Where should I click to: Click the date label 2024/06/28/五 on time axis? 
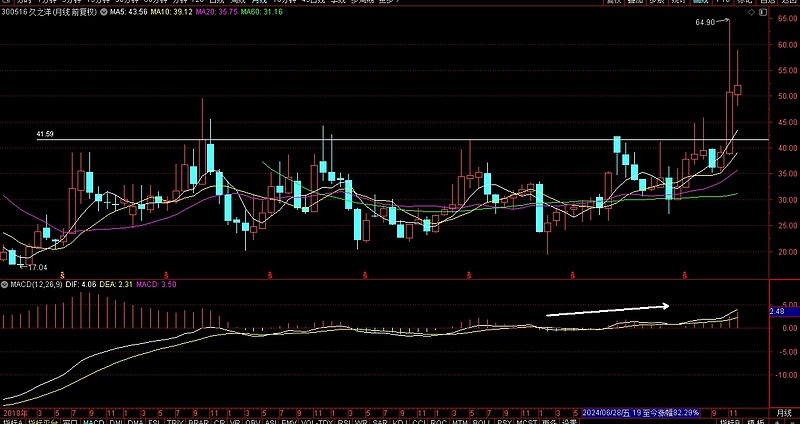604,412
